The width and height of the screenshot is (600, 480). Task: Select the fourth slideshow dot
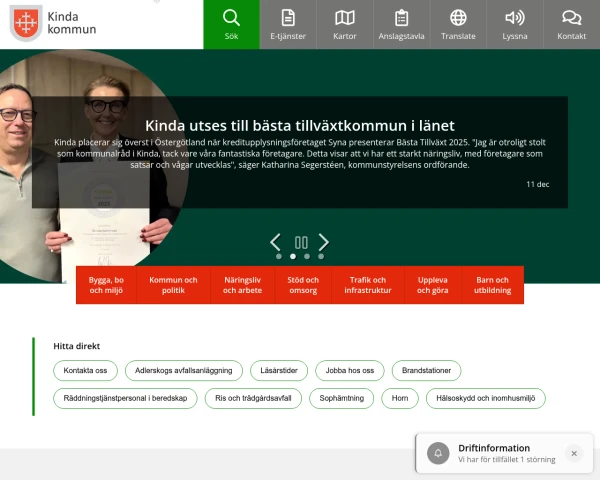coord(321,257)
